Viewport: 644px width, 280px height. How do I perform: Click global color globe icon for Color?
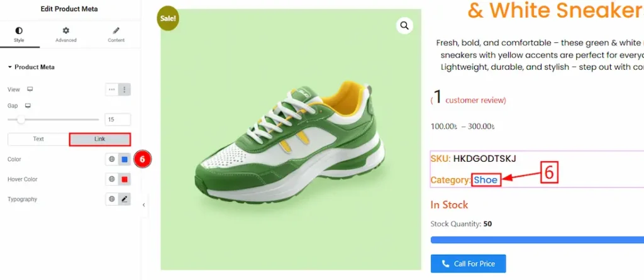112,160
